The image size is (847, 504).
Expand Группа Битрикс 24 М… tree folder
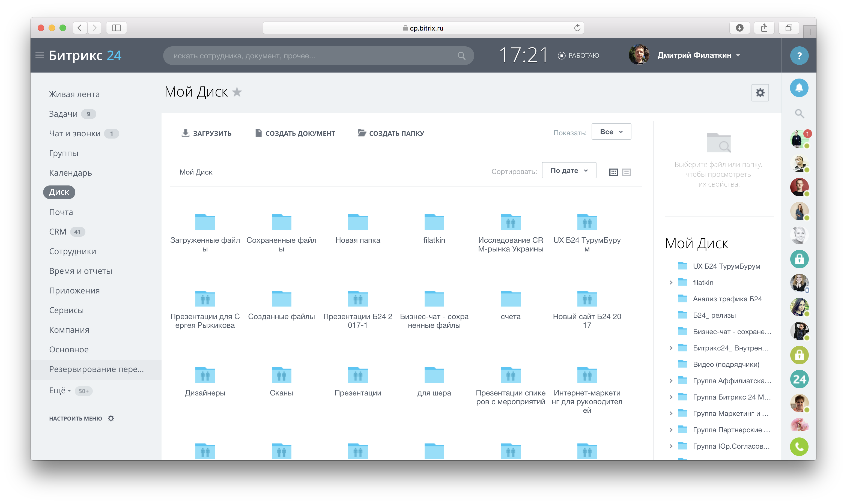pos(671,397)
